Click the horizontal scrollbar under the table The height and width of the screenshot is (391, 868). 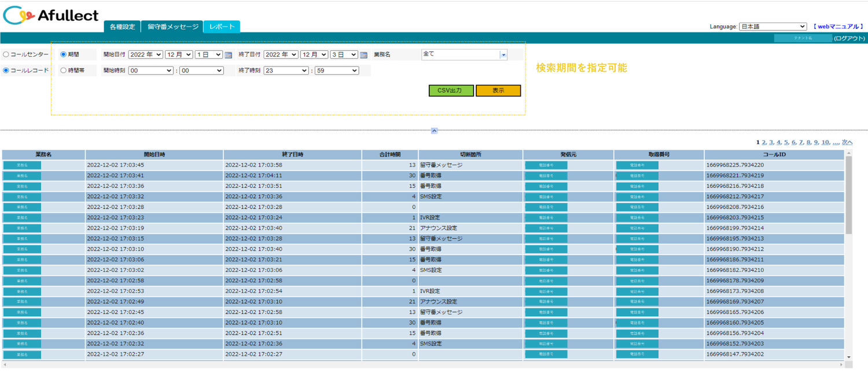tap(424, 365)
